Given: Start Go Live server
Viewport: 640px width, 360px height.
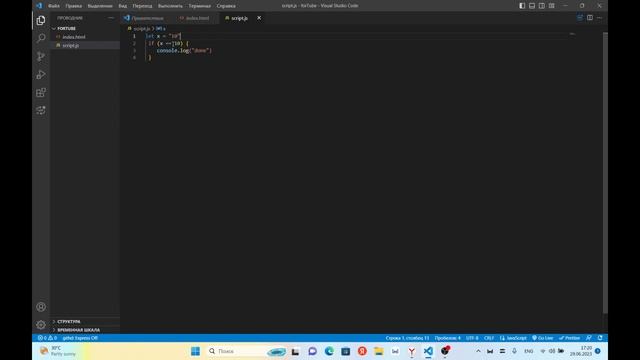Looking at the screenshot, I should pos(542,338).
